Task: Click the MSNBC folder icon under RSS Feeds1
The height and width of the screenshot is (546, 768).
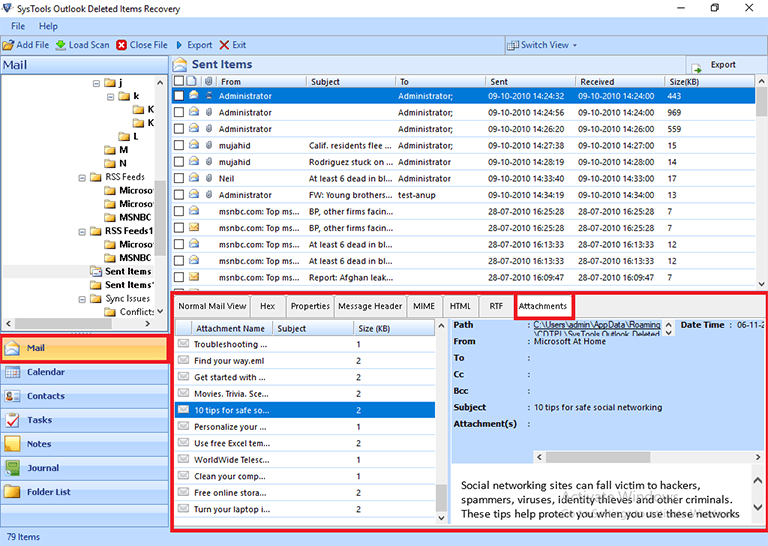Action: click(x=110, y=258)
